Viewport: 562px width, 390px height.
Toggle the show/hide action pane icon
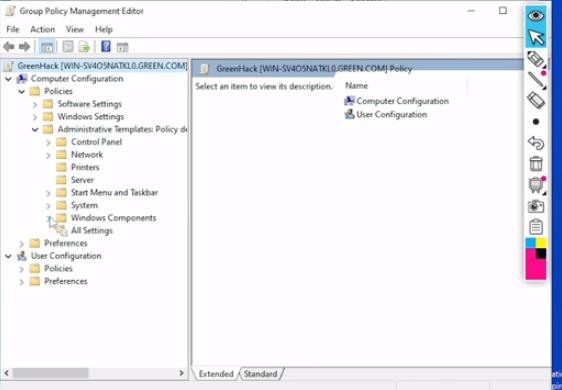(x=122, y=47)
